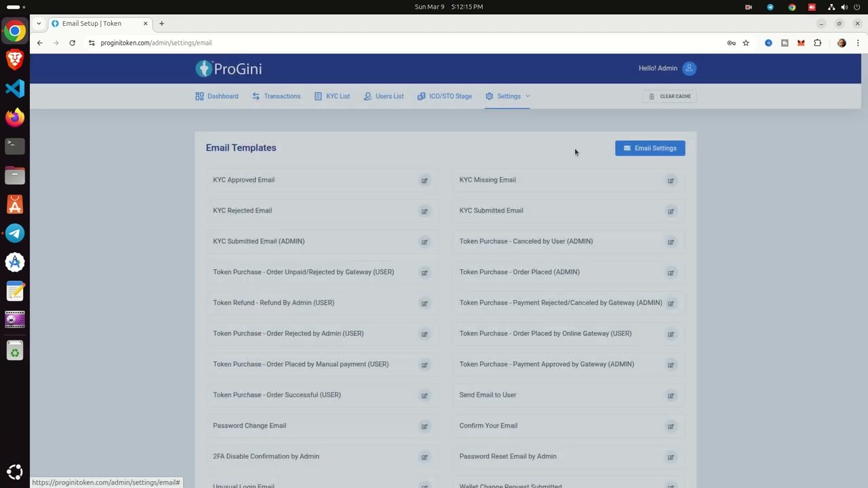Edit the KYC Submitted Email template

coord(671,211)
